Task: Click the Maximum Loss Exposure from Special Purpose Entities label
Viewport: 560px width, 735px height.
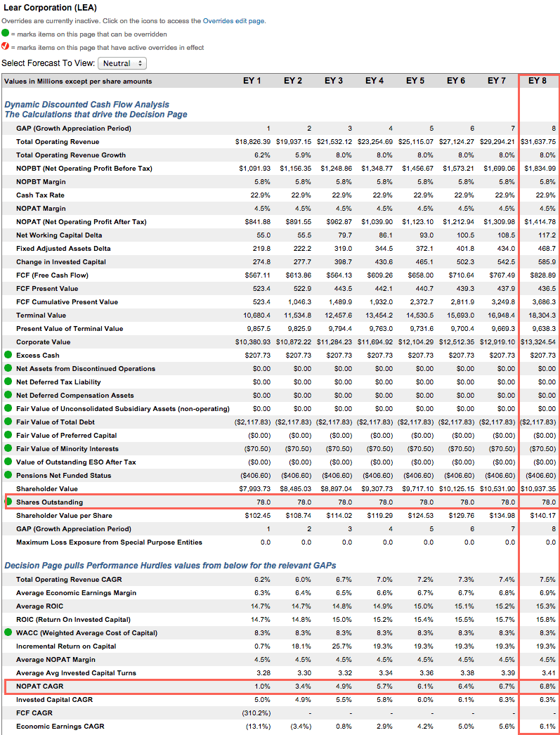Action: (x=109, y=542)
